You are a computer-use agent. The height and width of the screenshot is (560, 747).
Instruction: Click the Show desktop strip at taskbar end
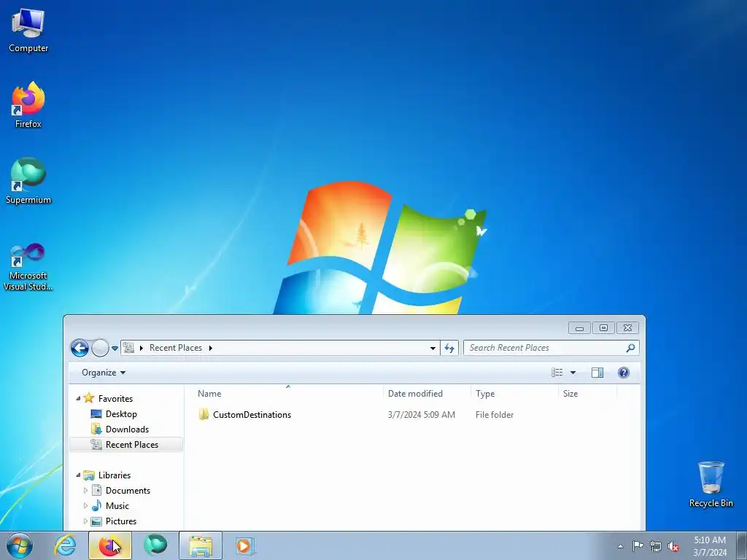742,545
